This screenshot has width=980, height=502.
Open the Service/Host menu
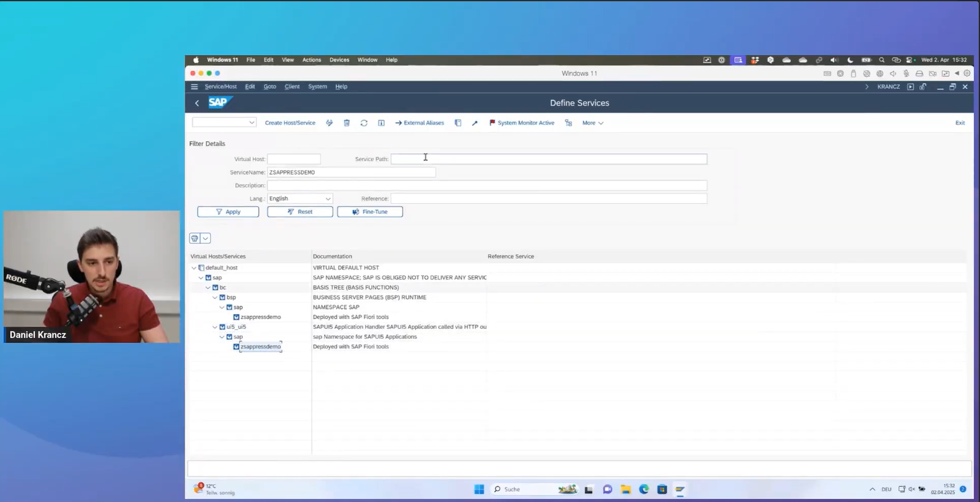point(221,87)
